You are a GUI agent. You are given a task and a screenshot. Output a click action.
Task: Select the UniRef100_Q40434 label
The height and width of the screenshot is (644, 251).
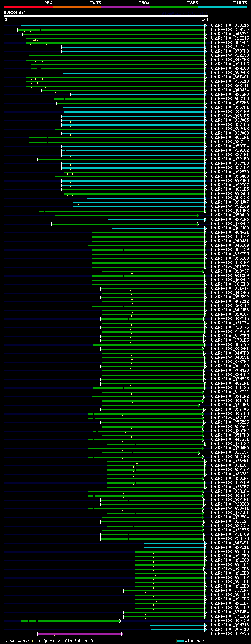click(230, 90)
